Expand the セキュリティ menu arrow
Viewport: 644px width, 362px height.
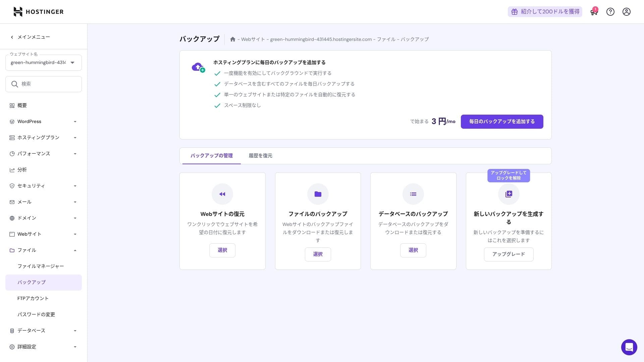tap(75, 186)
